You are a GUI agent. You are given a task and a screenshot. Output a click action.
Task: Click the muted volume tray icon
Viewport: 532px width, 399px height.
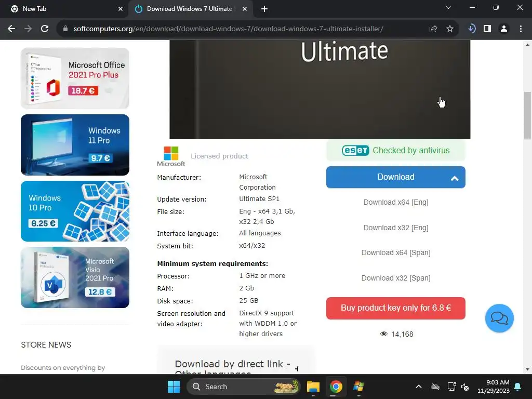[465, 387]
